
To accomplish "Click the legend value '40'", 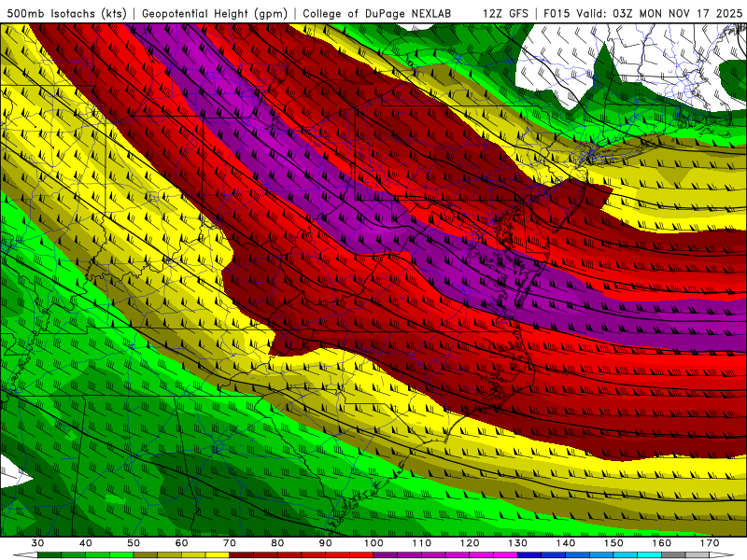I will point(86,543).
